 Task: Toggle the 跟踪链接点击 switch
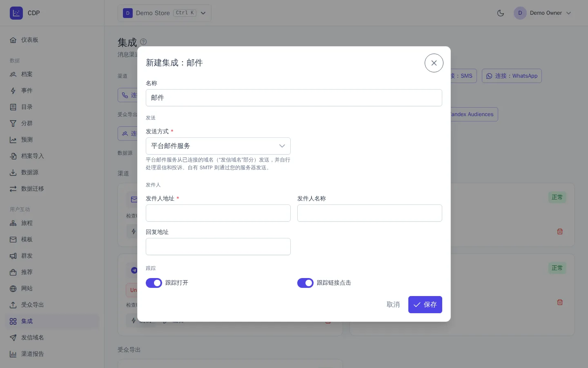click(x=305, y=283)
